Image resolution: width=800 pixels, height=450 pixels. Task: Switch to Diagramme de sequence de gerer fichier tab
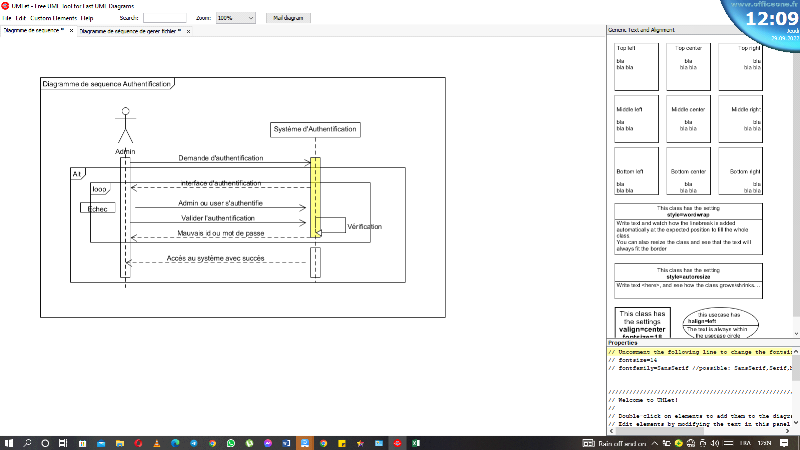pyautogui.click(x=130, y=31)
